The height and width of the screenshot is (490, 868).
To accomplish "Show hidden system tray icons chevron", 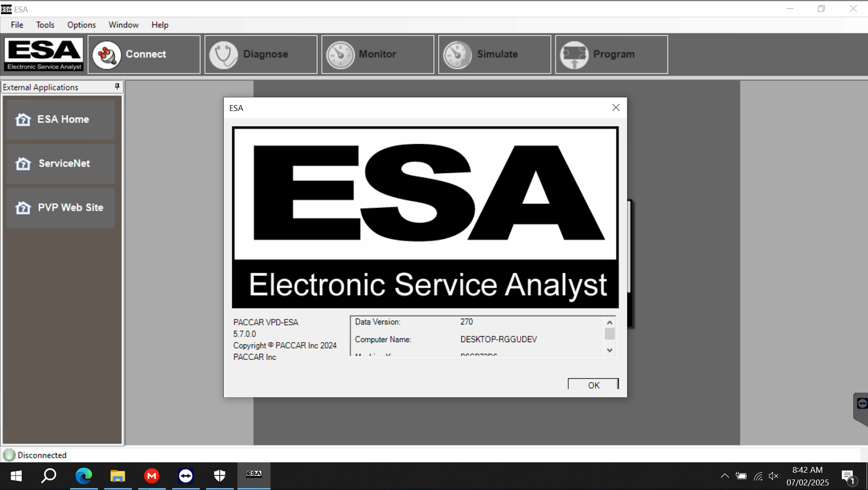I will [725, 476].
